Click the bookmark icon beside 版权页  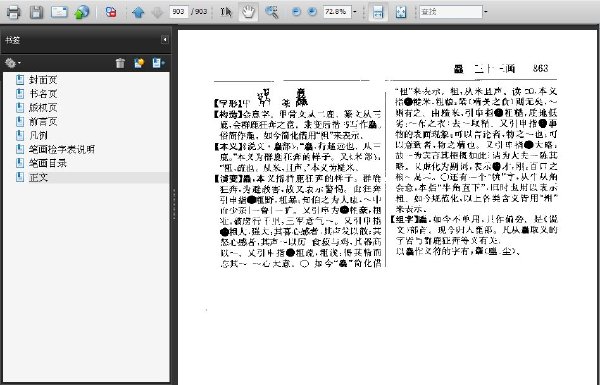[20, 108]
